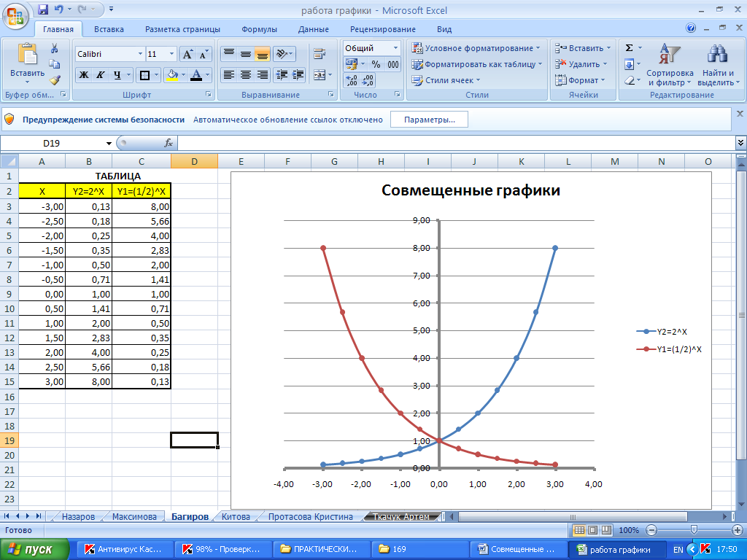The width and height of the screenshot is (747, 560).
Task: Open the Общий number format dropdown
Action: 395,48
